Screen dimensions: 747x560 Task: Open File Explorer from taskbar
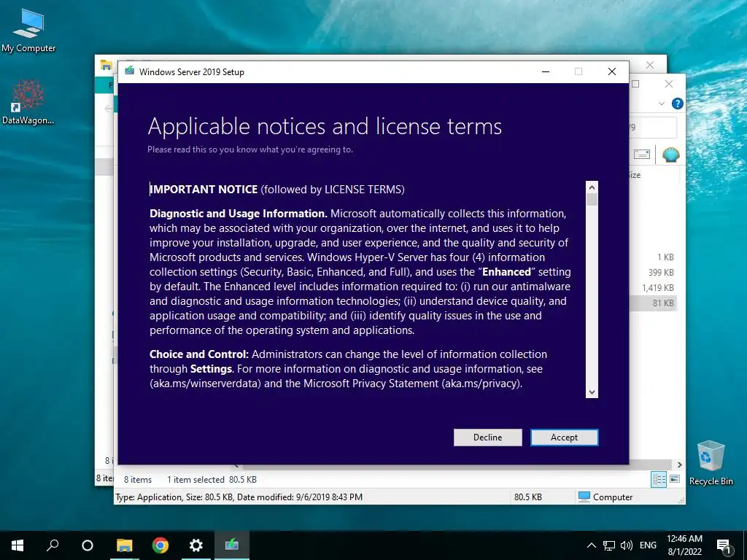point(124,545)
